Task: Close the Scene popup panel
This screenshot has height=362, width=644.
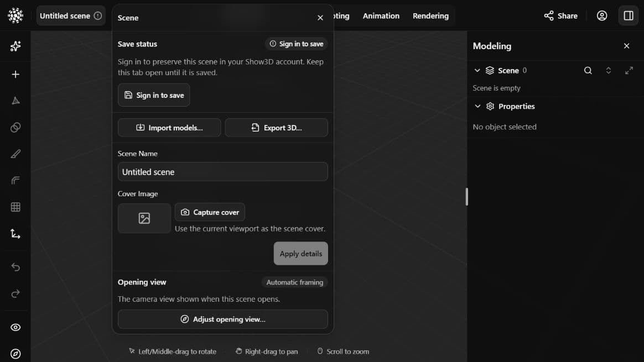Action: [x=320, y=18]
